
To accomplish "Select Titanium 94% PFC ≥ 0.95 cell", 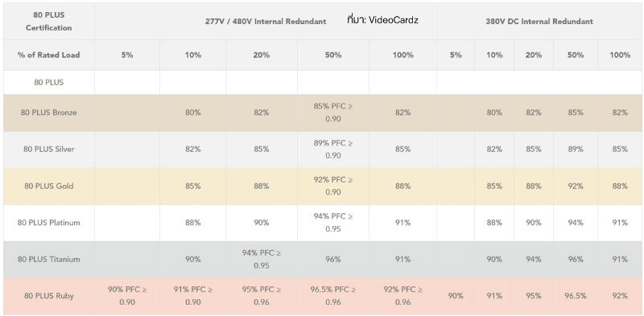I will [x=261, y=260].
